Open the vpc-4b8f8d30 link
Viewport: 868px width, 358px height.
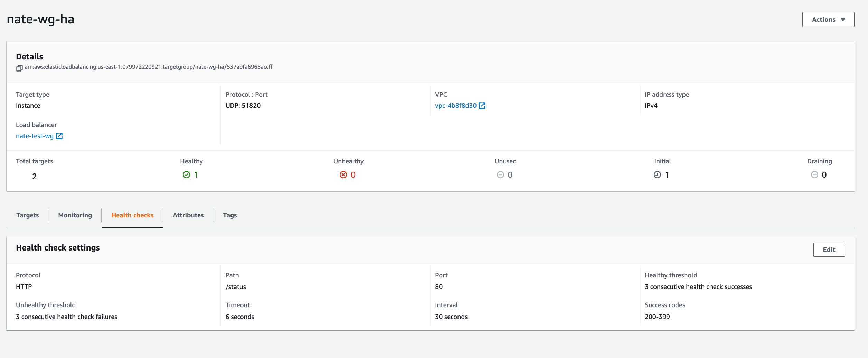[x=455, y=106]
